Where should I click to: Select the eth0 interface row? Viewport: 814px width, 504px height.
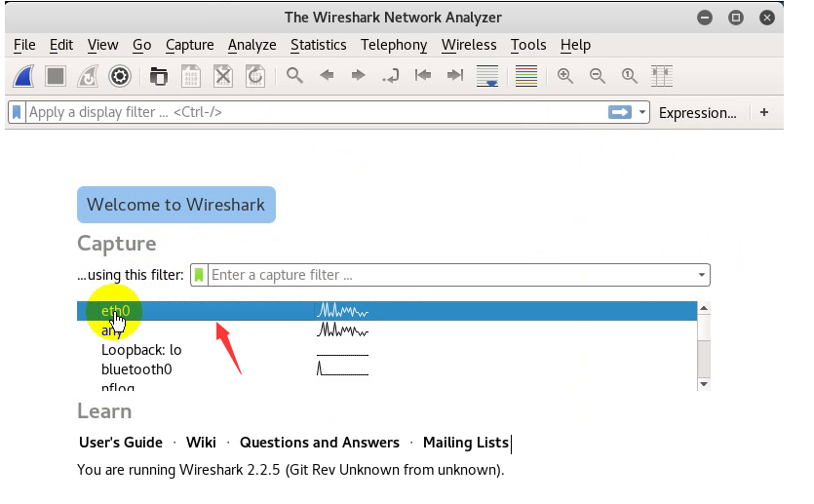coord(387,311)
